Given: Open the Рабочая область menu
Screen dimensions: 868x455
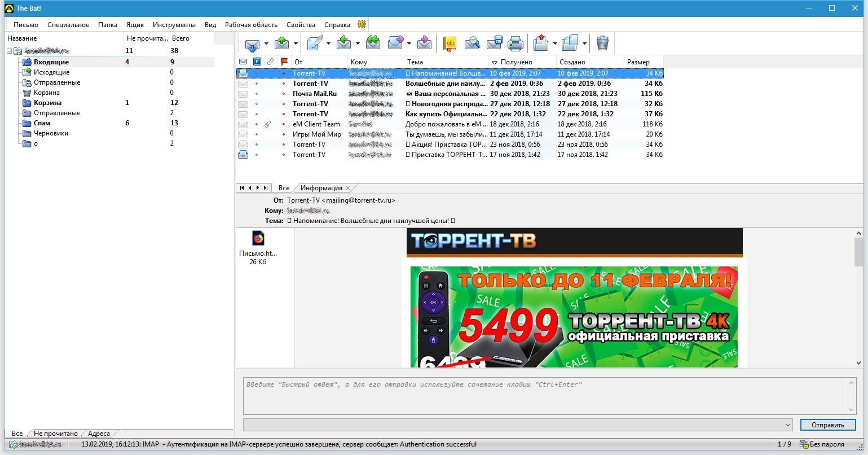Looking at the screenshot, I should (x=251, y=25).
